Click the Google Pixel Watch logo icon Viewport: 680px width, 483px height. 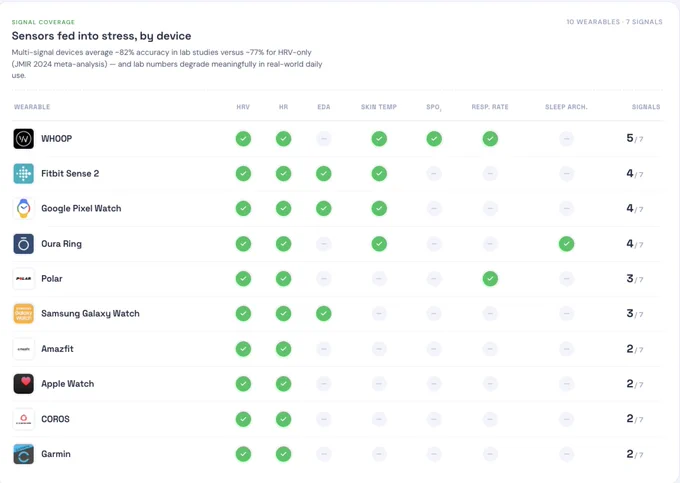point(23,209)
